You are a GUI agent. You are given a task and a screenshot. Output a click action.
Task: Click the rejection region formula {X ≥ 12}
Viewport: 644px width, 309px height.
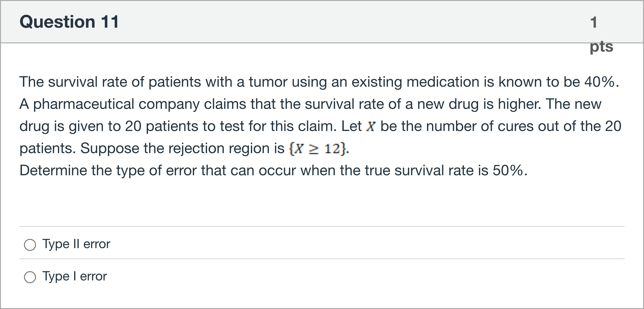tap(318, 149)
